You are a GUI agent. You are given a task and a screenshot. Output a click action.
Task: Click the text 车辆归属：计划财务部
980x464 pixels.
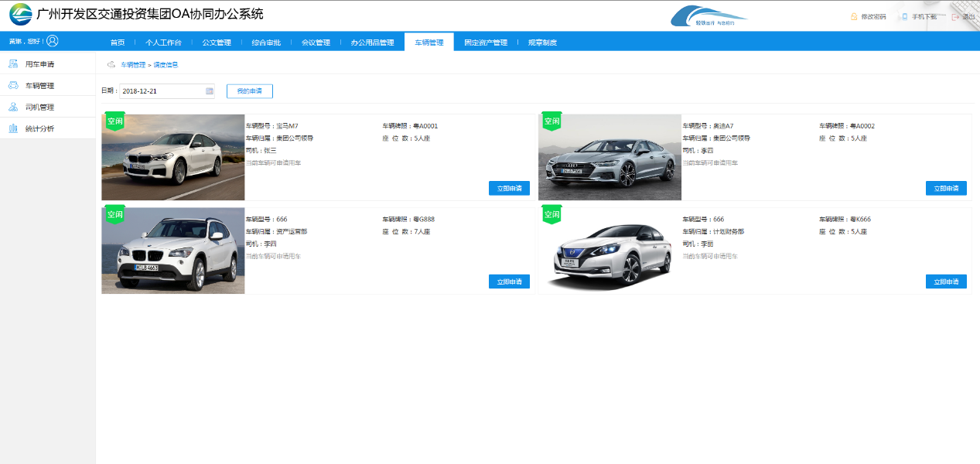(x=713, y=232)
